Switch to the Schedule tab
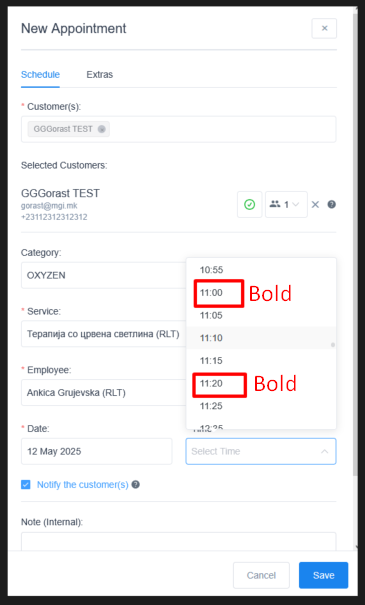 tap(40, 74)
